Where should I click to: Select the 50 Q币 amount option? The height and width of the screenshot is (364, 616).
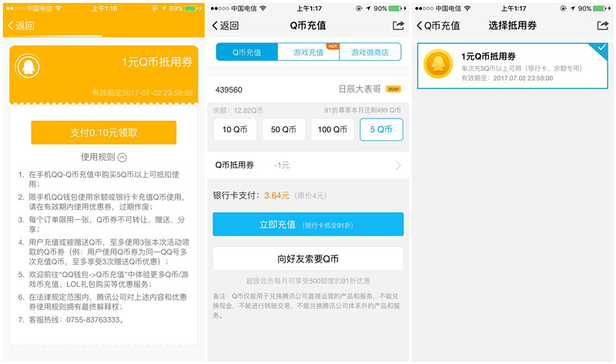coord(283,129)
